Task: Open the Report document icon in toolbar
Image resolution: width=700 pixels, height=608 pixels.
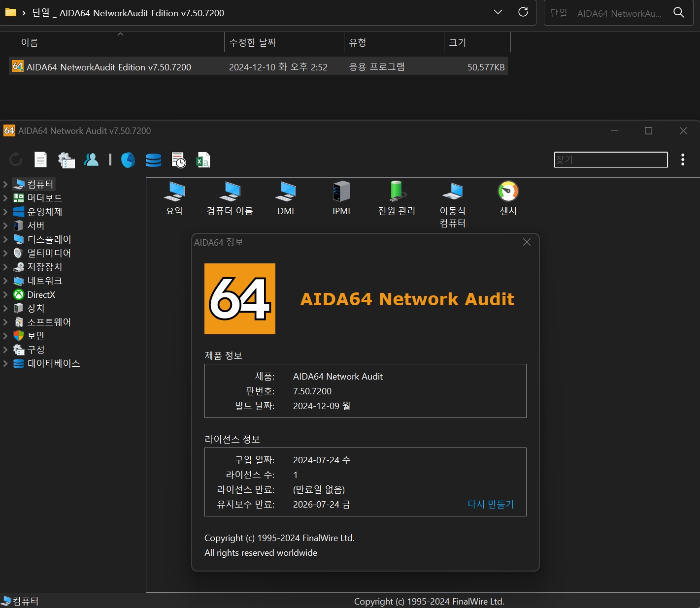Action: coord(40,160)
